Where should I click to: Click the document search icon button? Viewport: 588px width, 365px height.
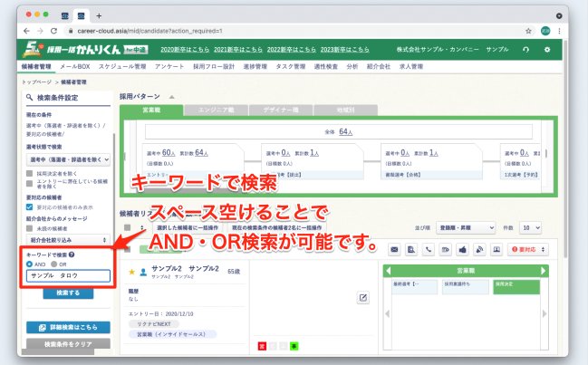coord(411,250)
